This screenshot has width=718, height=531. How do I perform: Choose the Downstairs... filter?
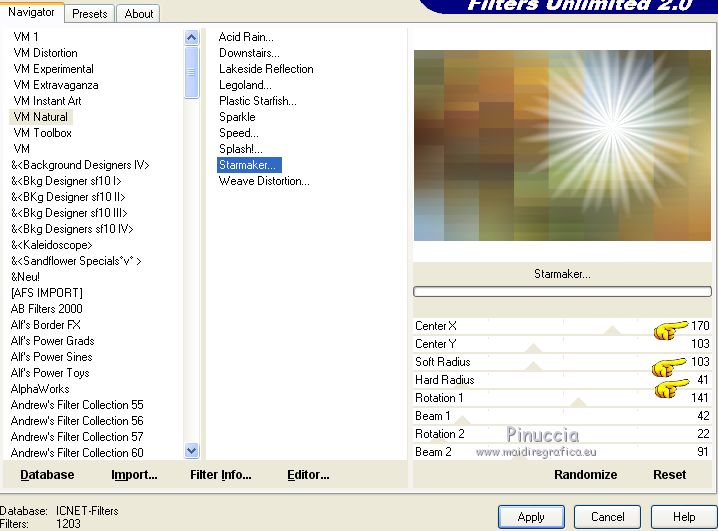coord(249,53)
